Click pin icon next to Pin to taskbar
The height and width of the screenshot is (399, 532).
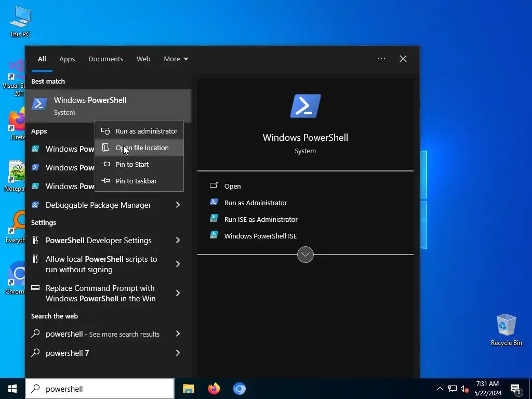[x=105, y=180]
